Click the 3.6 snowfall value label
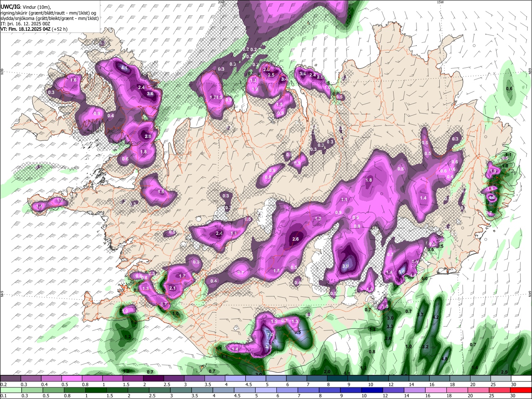 click(150, 94)
